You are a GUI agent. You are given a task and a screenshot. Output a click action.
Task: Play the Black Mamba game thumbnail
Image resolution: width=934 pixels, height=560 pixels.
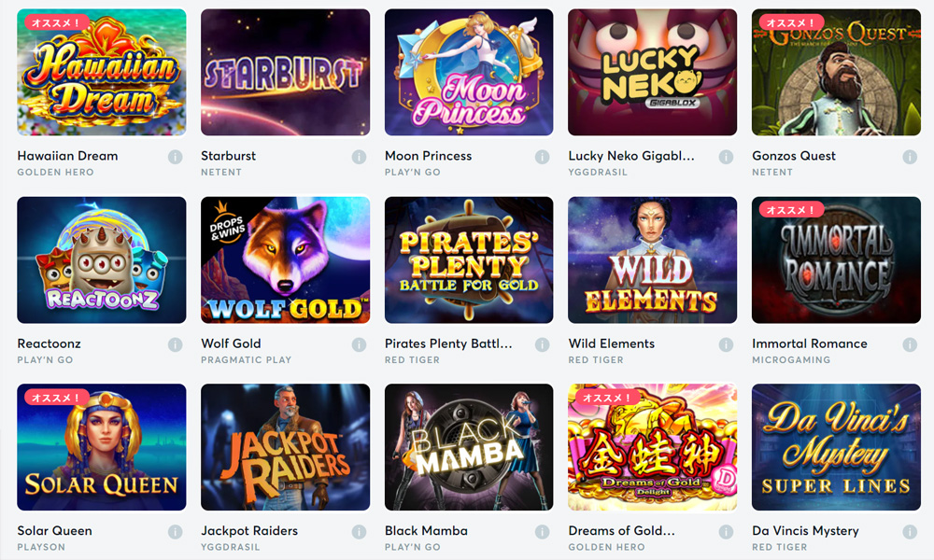tap(469, 447)
